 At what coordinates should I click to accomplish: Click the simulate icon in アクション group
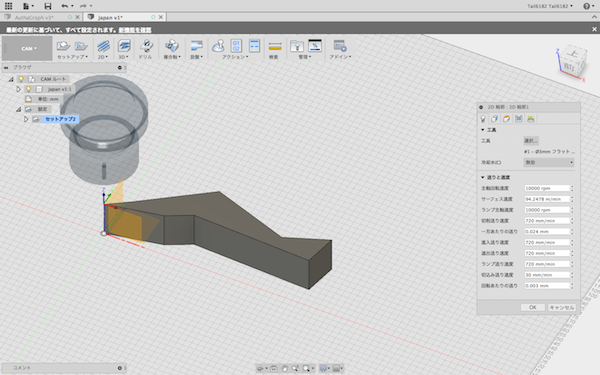219,46
